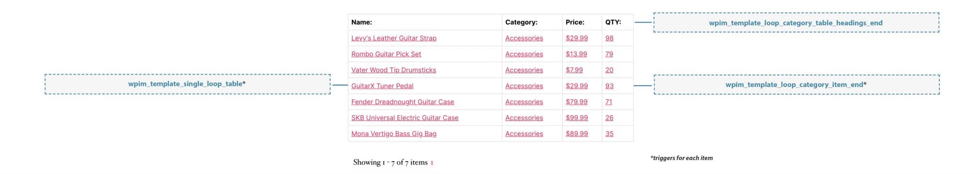
Task: Click the wpim_template_loop_category_table_headings_end box
Action: pyautogui.click(x=796, y=22)
